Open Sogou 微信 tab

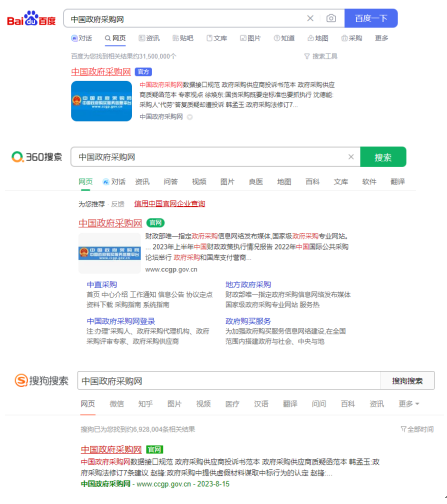point(117,404)
